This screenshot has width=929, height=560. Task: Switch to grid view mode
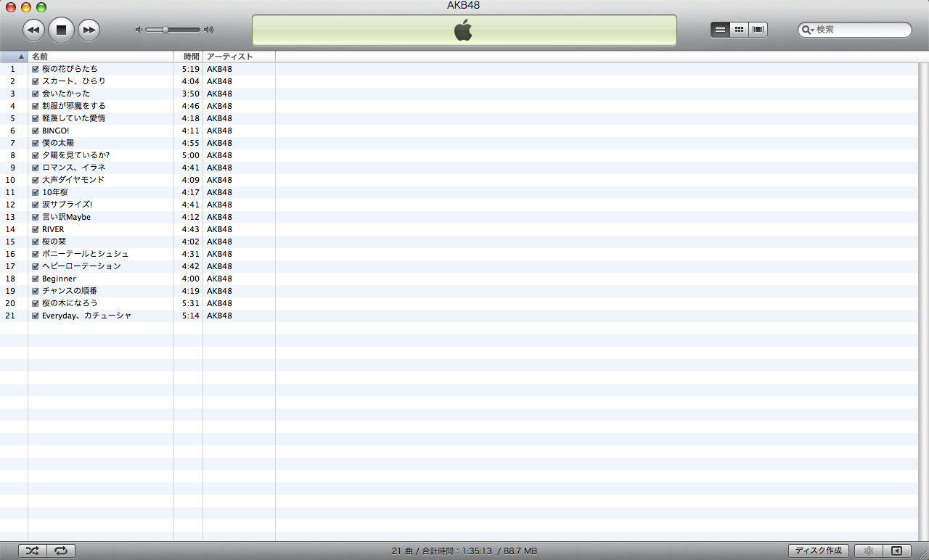point(740,30)
